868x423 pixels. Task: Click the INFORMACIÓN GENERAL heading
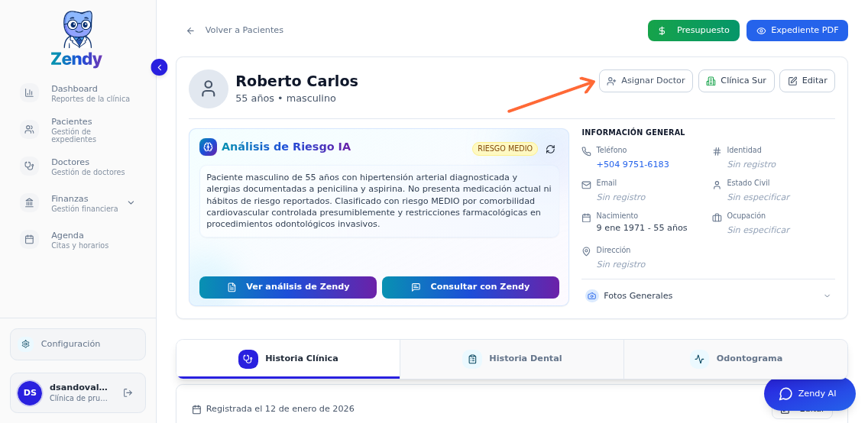point(633,133)
